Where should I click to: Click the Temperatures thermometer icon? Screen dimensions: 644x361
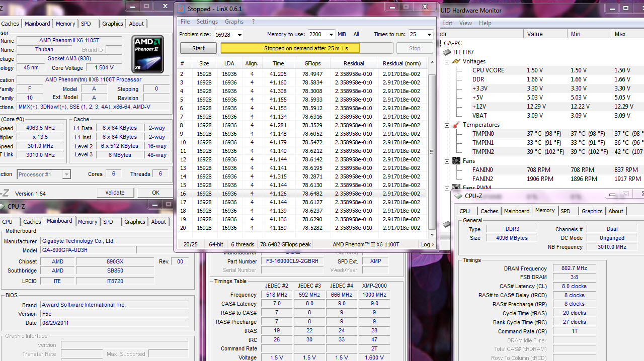pyautogui.click(x=456, y=125)
